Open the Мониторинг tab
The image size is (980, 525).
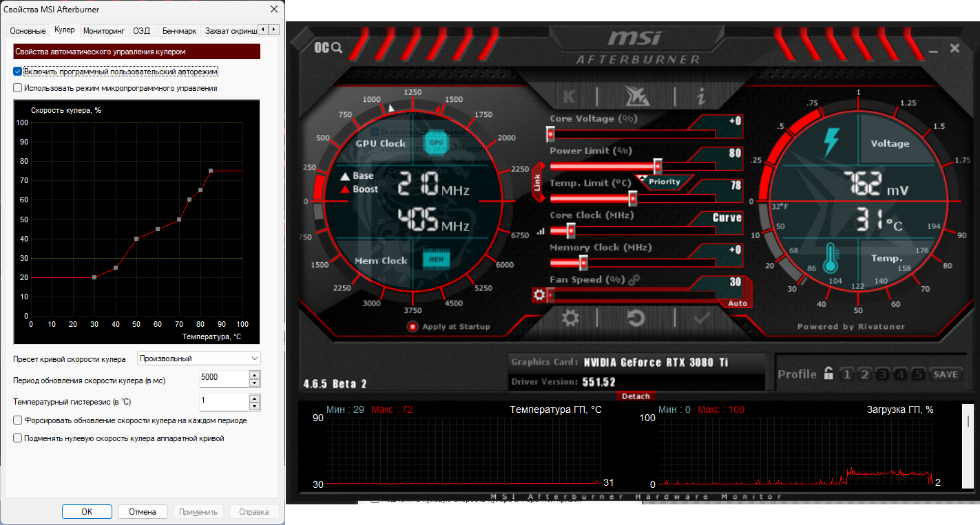pos(104,30)
